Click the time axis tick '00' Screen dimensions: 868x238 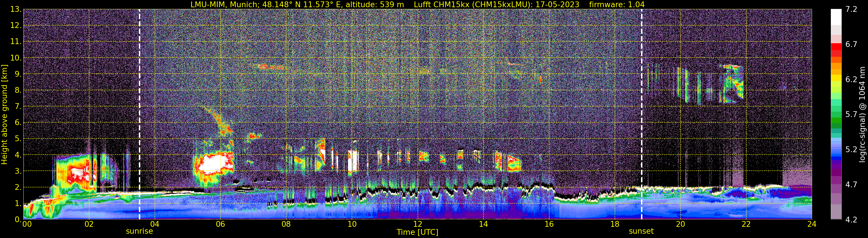click(27, 224)
